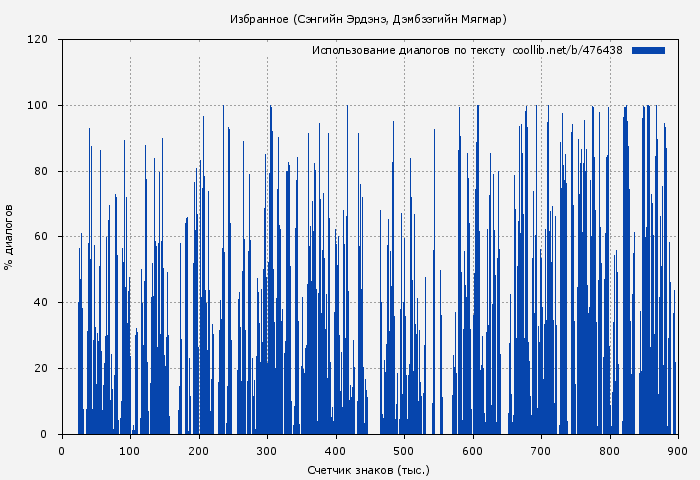700x480 pixels.
Task: Click the chart title "Избранное"
Action: pyautogui.click(x=260, y=19)
